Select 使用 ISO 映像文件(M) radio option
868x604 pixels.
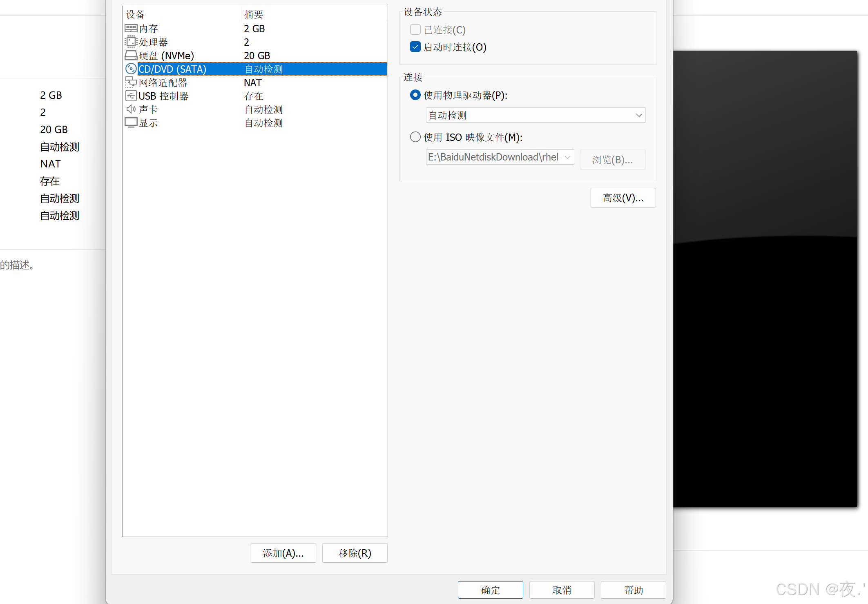point(415,137)
